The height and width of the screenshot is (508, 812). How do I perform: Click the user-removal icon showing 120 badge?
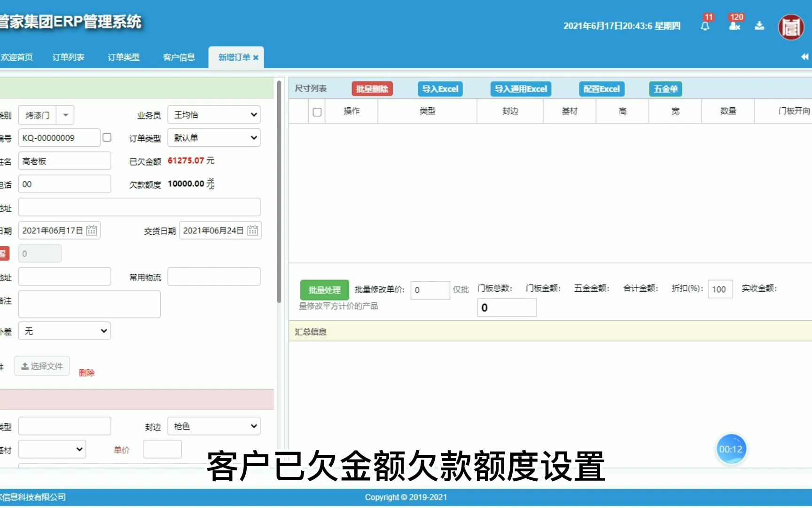(734, 26)
